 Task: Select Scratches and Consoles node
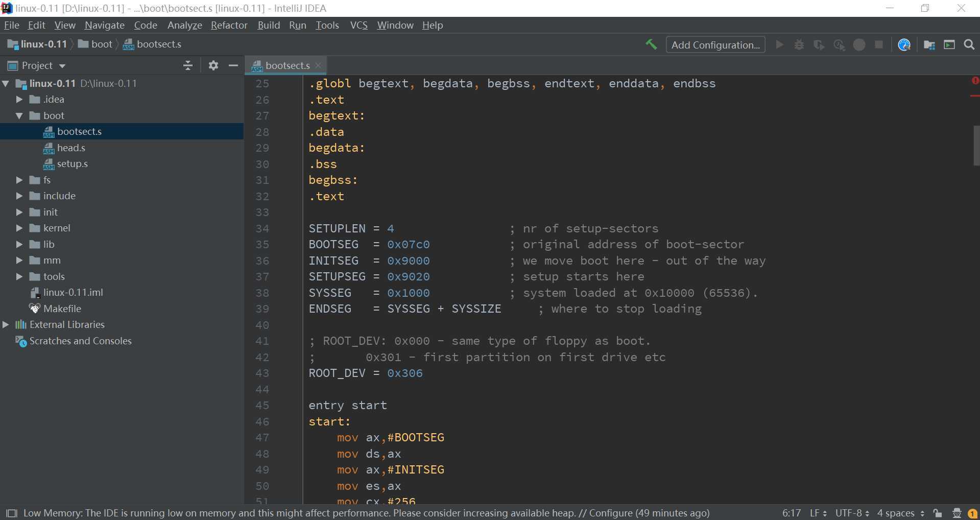[x=80, y=341]
